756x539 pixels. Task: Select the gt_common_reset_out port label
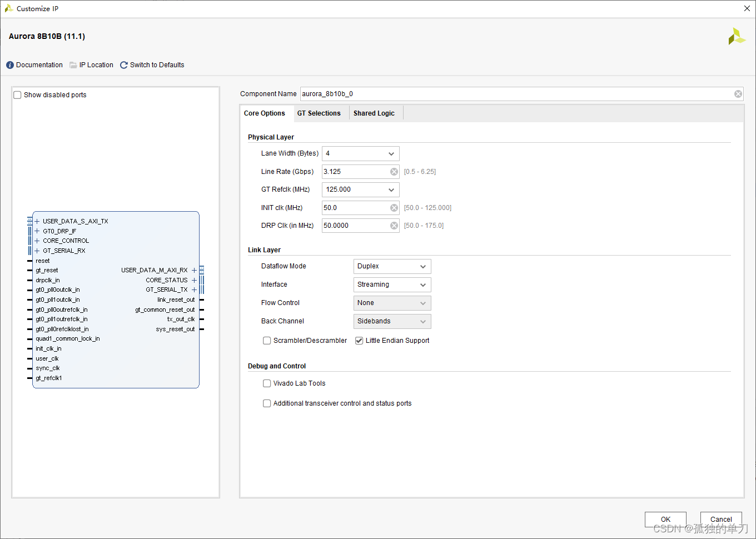click(165, 310)
